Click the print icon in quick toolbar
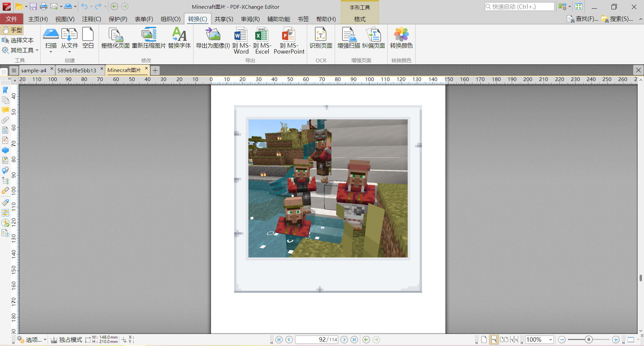The height and width of the screenshot is (346, 644). pyautogui.click(x=44, y=6)
